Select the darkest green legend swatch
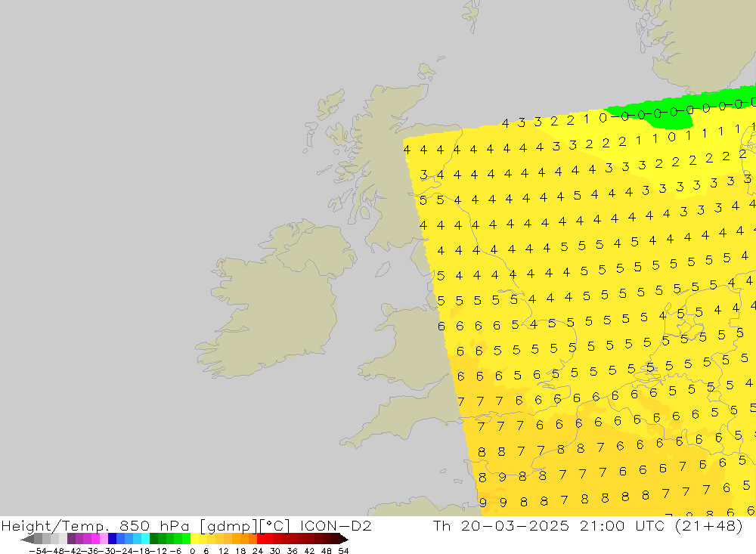Screen dimensions: 756x554 (153, 539)
